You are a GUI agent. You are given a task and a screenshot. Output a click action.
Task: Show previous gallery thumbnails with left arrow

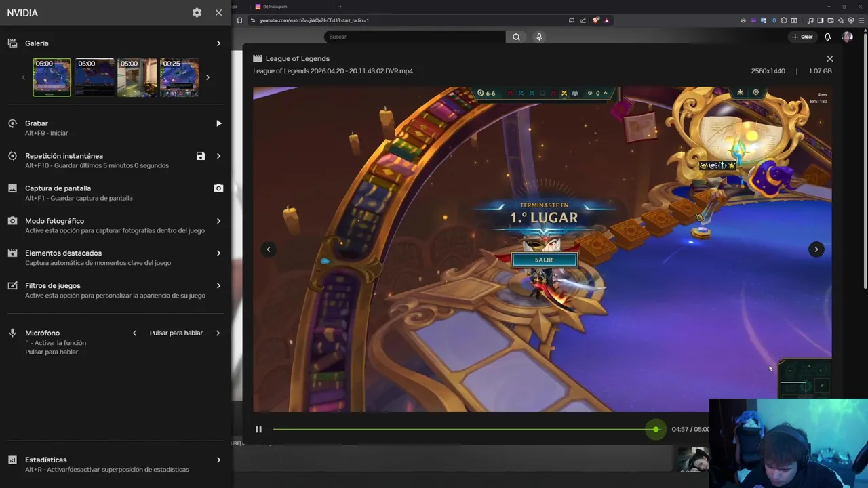tap(23, 77)
